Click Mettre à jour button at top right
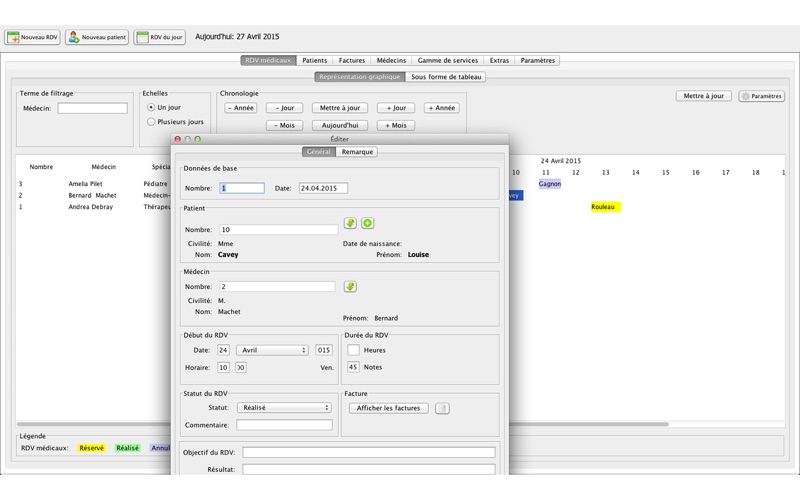 704,96
